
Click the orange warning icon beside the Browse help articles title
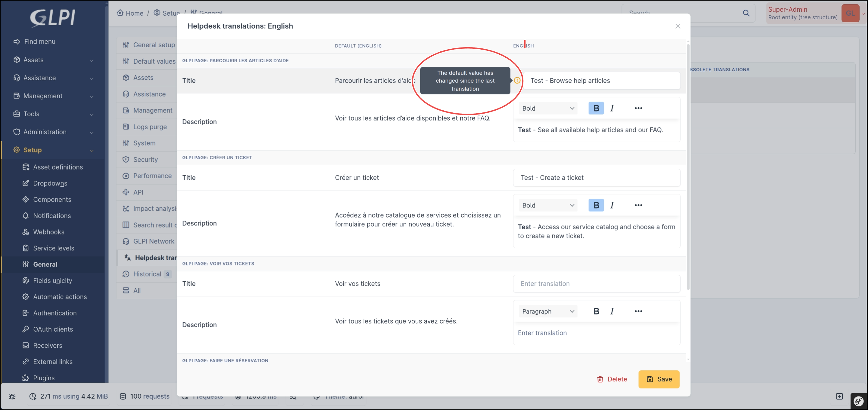[517, 81]
